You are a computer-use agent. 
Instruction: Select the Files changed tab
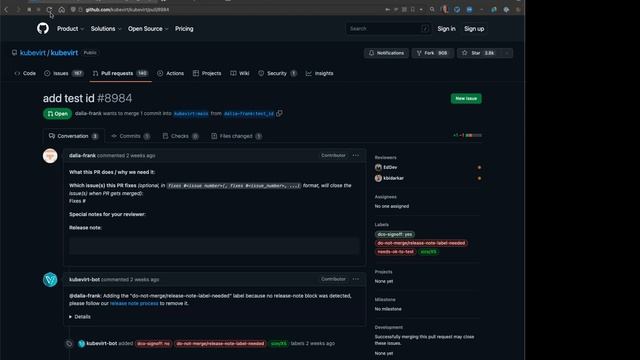pos(236,136)
